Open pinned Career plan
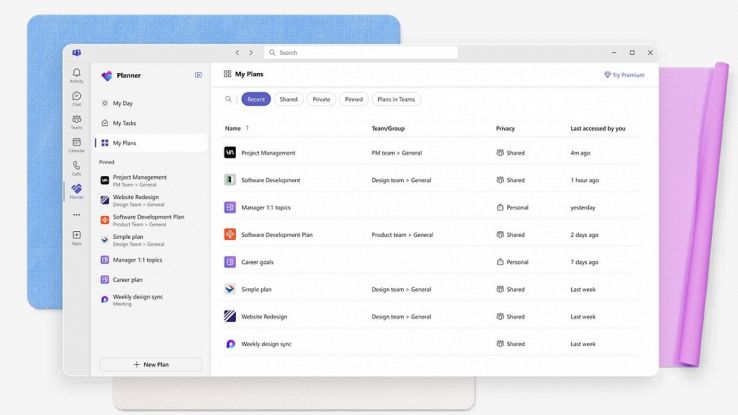The image size is (738, 415). (x=151, y=279)
